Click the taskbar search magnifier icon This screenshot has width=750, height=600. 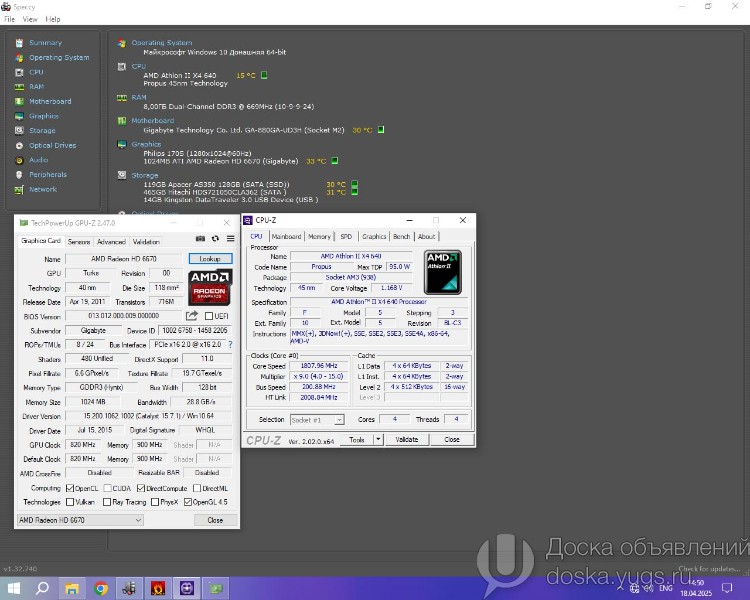42,588
